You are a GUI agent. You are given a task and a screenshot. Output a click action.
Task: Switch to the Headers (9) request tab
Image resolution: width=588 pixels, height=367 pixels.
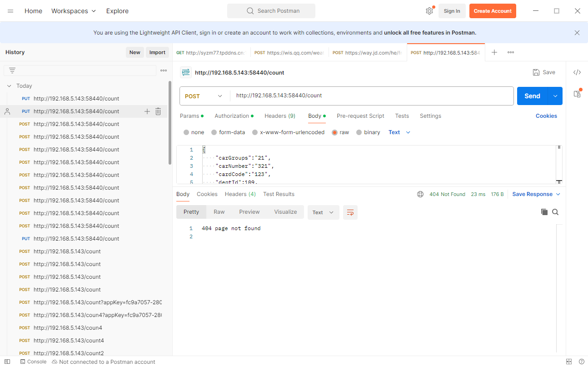pos(280,116)
